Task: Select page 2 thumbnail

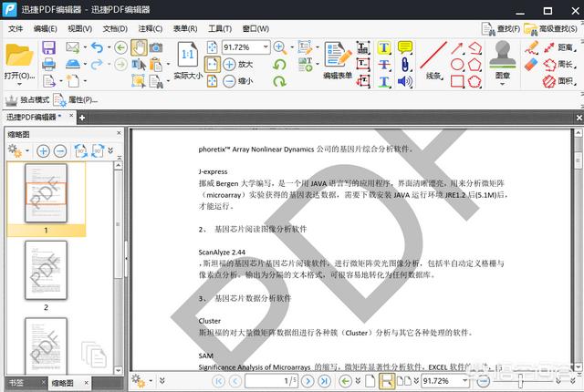Action: pyautogui.click(x=46, y=270)
